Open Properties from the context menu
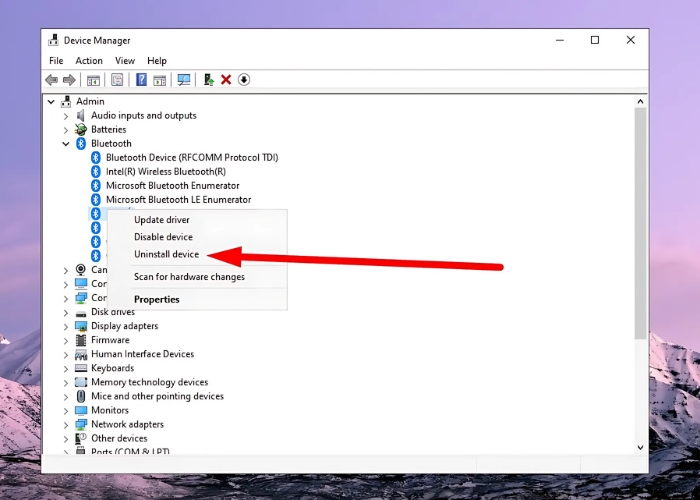700x500 pixels. 157,299
